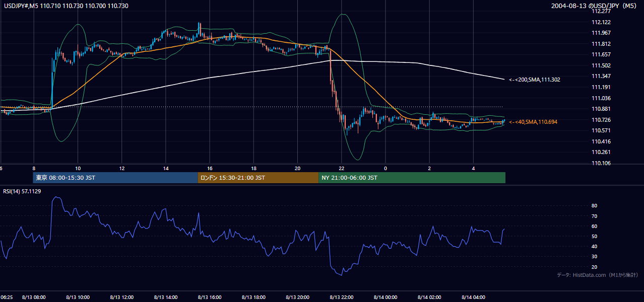Click price axis value 111.967

[x=602, y=33]
